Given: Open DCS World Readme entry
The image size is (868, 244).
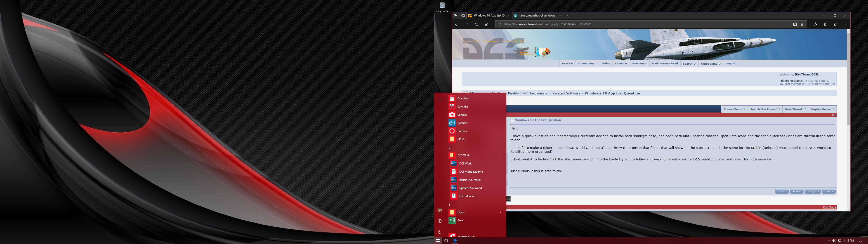Looking at the screenshot, I should pos(476,171).
